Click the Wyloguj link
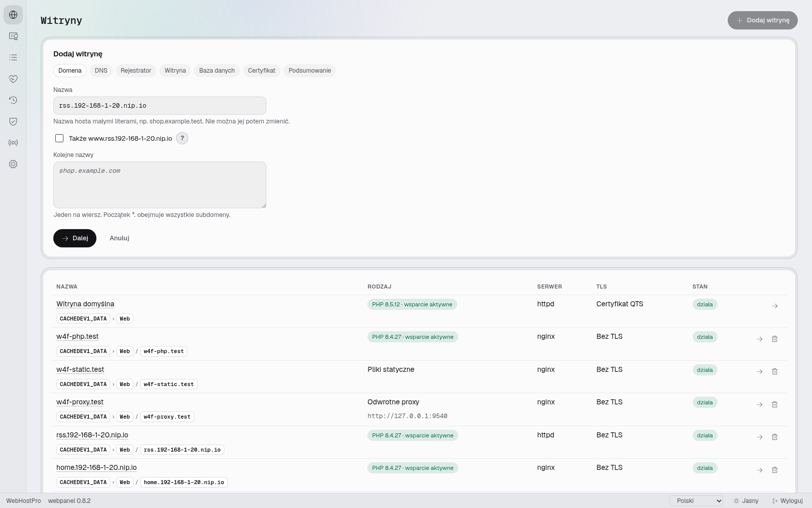812x508 pixels. tap(788, 501)
